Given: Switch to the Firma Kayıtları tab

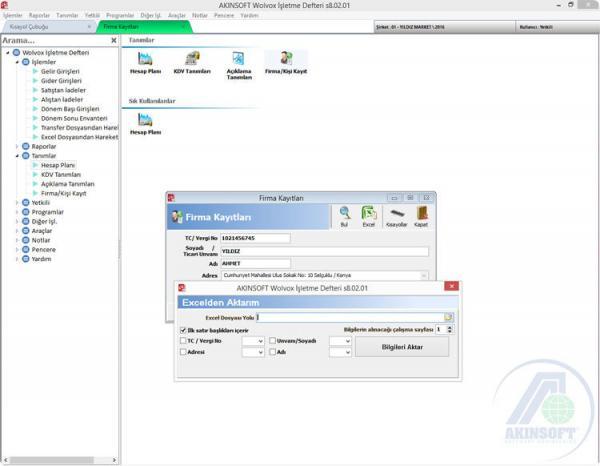Looking at the screenshot, I should [143, 27].
